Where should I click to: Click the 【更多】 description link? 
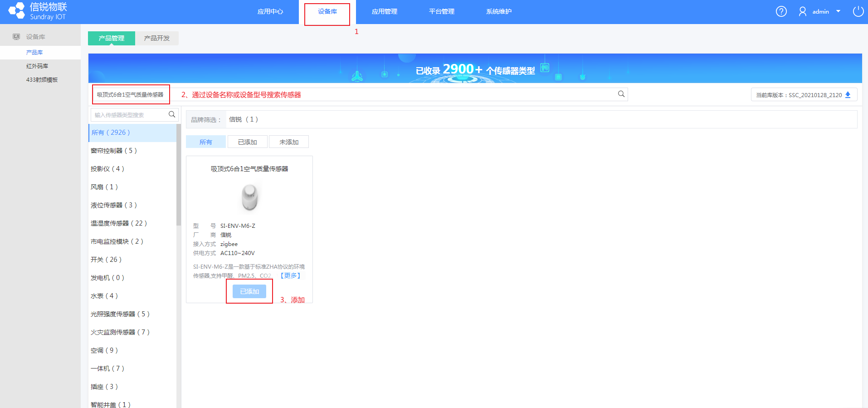point(290,275)
